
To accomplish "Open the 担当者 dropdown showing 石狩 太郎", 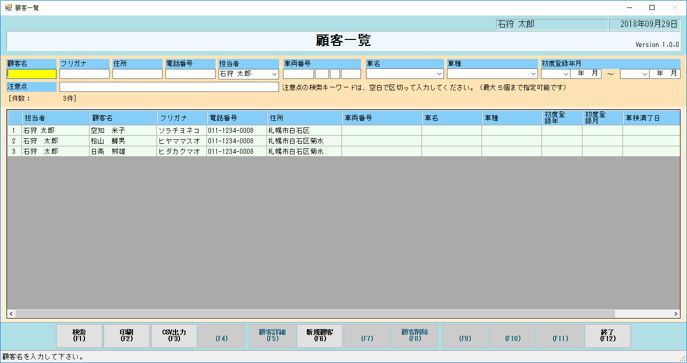I will click(274, 74).
